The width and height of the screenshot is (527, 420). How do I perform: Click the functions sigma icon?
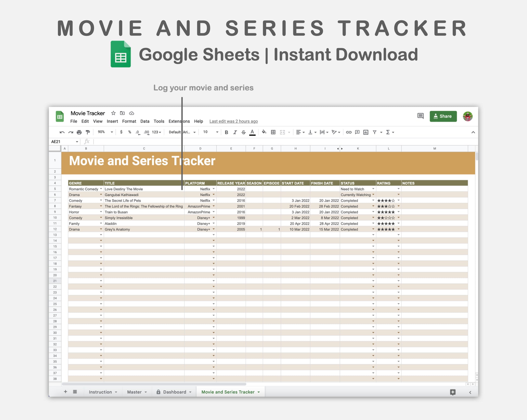pos(388,132)
